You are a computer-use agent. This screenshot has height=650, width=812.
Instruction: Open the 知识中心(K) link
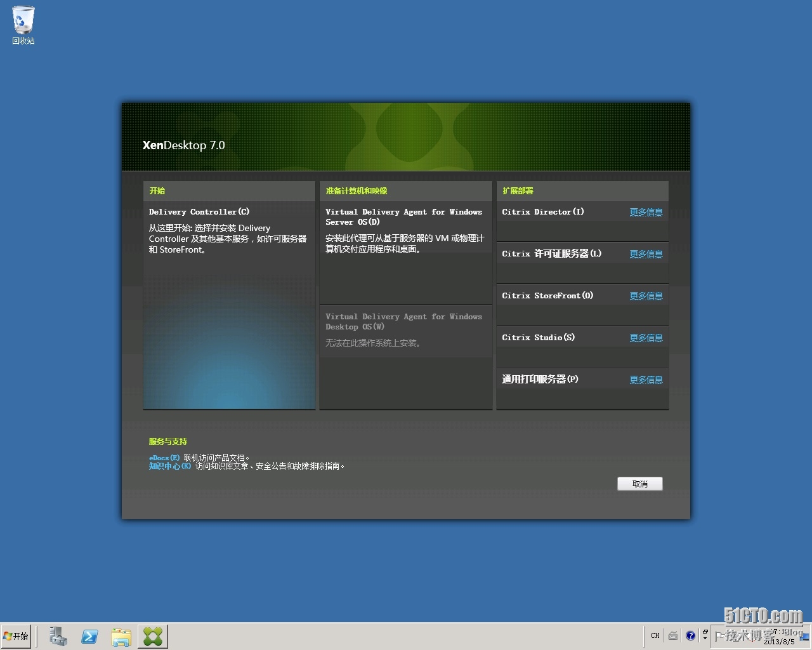(x=170, y=466)
